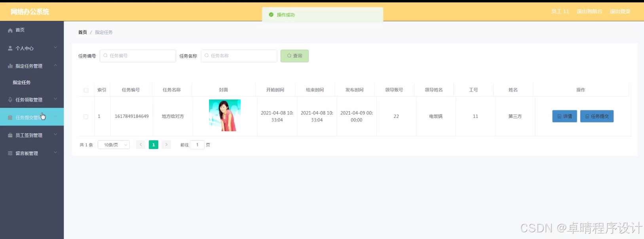Image resolution: width=644 pixels, height=239 pixels.
Task: Click the microphone icon beside 任务领取管理
Action: (10, 100)
